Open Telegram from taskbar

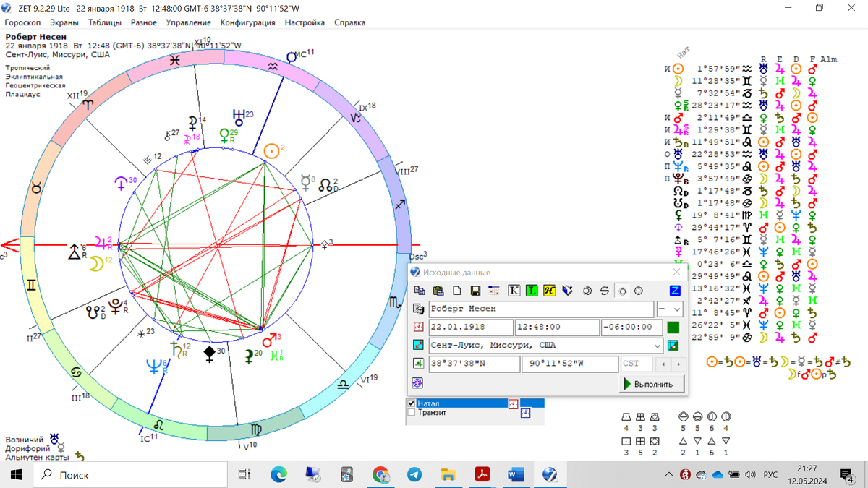tap(414, 475)
